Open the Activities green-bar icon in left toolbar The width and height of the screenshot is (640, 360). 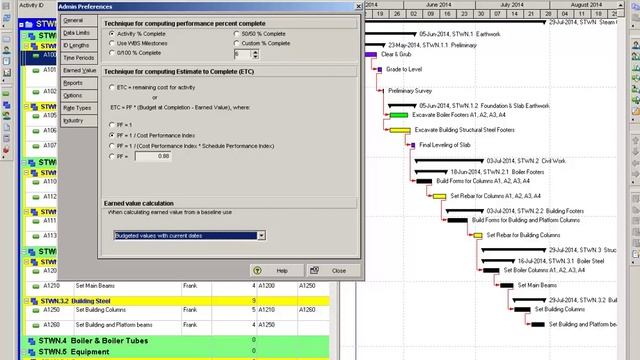pyautogui.click(x=6, y=94)
